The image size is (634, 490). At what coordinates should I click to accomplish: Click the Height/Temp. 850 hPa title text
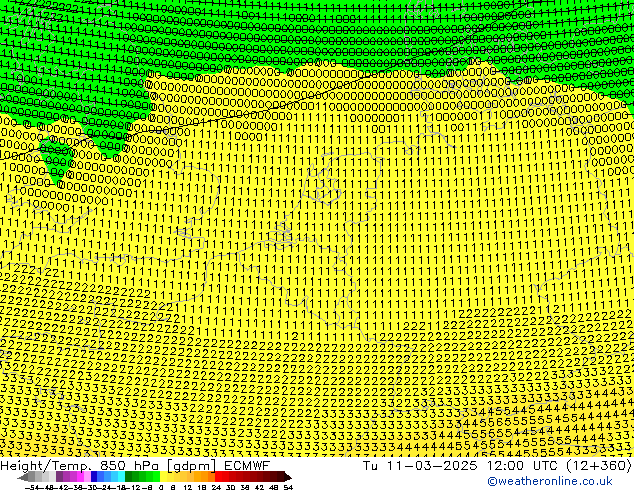coord(81,466)
